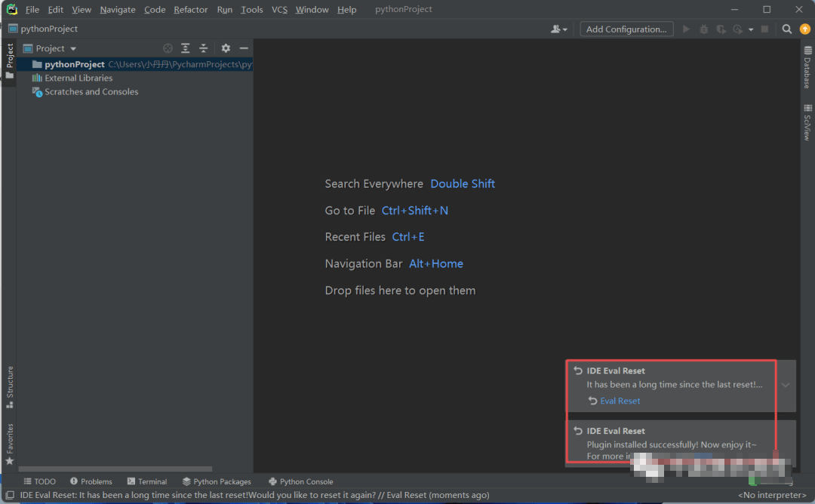Viewport: 815px width, 504px height.
Task: Toggle the Structure side panel
Action: click(10, 386)
